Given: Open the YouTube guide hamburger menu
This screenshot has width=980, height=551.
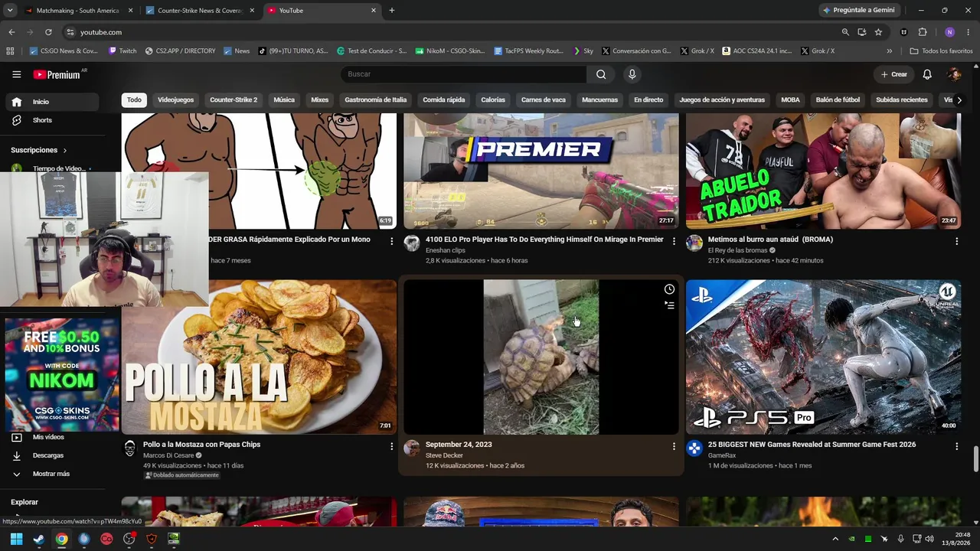Looking at the screenshot, I should pyautogui.click(x=16, y=74).
